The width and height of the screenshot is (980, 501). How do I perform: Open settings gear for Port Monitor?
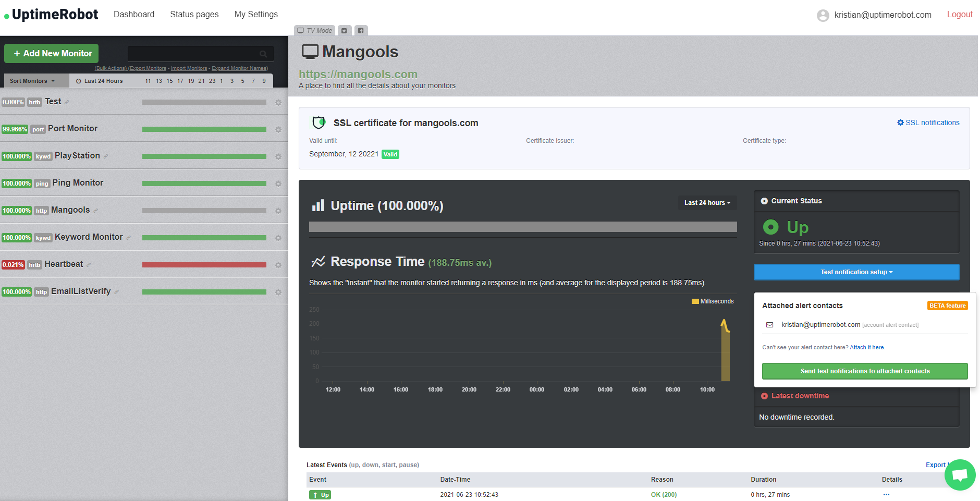278,129
